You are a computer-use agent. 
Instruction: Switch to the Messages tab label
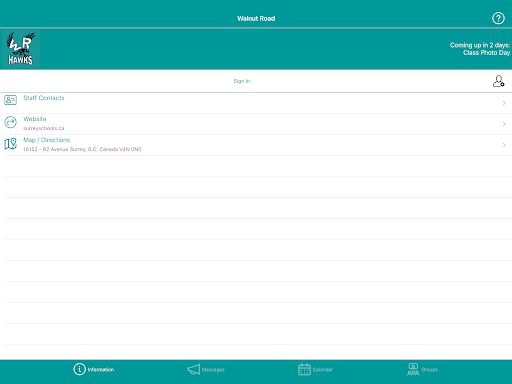213,370
